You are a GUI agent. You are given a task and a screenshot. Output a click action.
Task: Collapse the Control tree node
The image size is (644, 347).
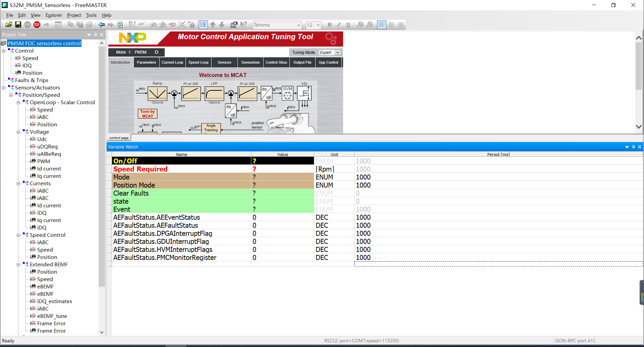(x=4, y=51)
